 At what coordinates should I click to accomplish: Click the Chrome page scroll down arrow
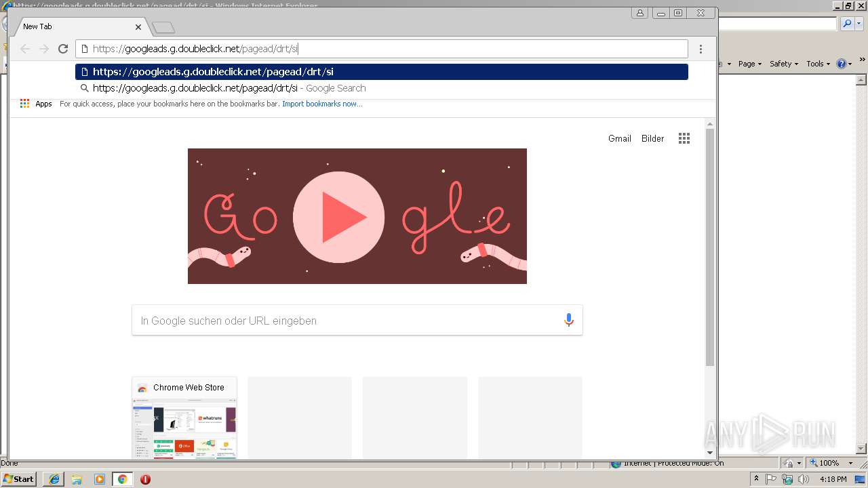(x=710, y=453)
